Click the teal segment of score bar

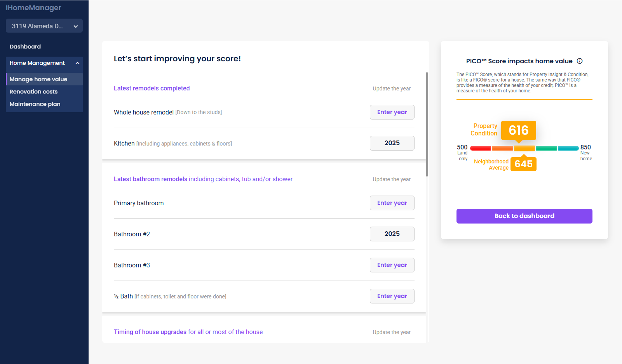pyautogui.click(x=568, y=148)
